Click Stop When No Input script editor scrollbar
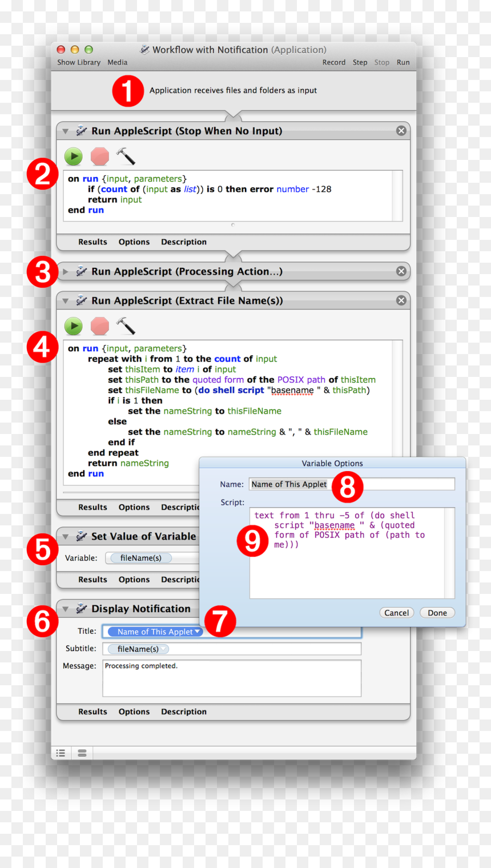The width and height of the screenshot is (491, 868). pos(397,195)
